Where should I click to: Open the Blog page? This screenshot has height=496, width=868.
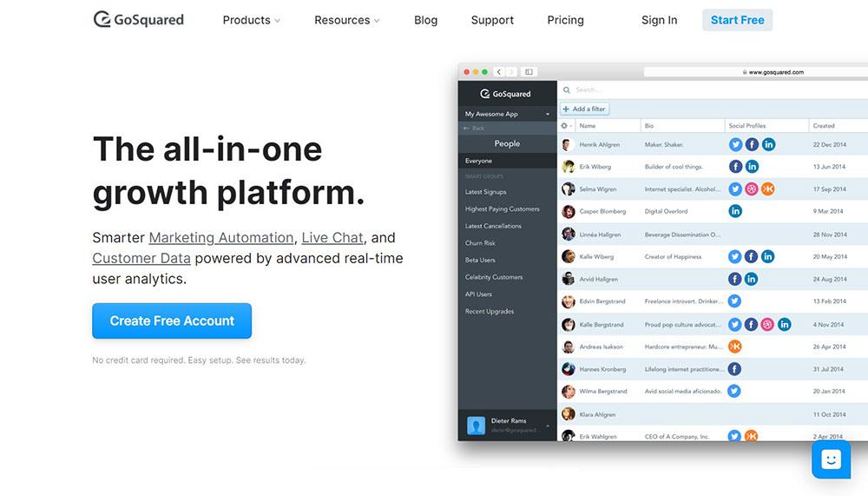click(425, 20)
